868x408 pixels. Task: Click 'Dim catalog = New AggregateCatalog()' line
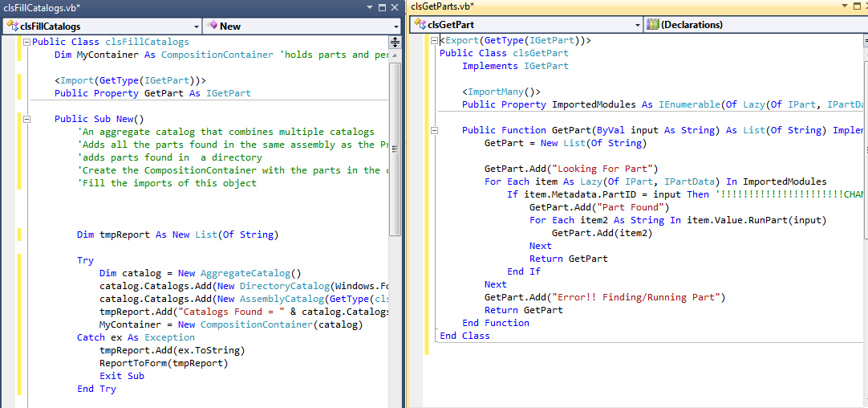click(200, 273)
